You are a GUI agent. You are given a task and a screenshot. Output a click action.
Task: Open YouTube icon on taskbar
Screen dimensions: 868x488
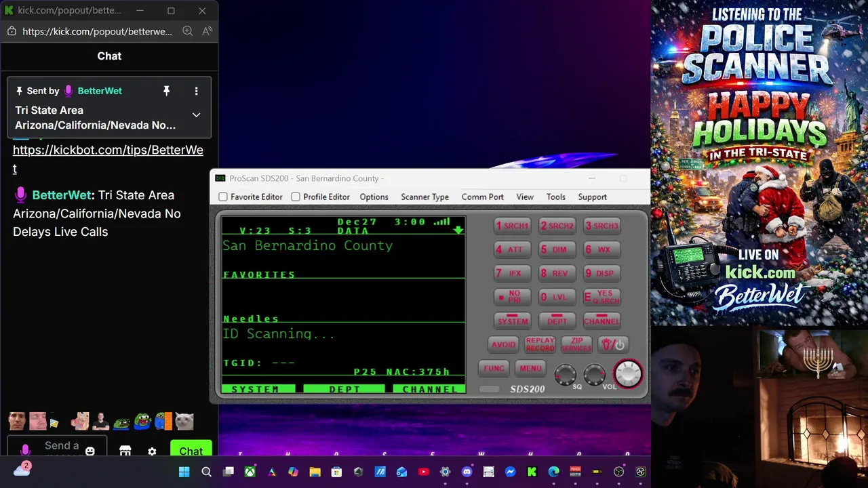423,472
